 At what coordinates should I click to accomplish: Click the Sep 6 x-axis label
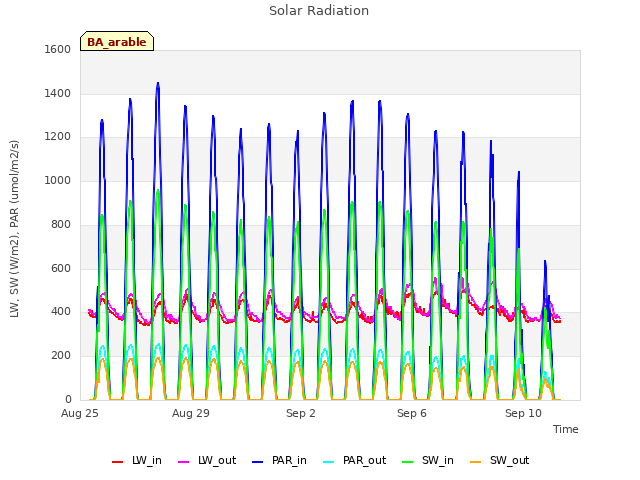pos(412,413)
